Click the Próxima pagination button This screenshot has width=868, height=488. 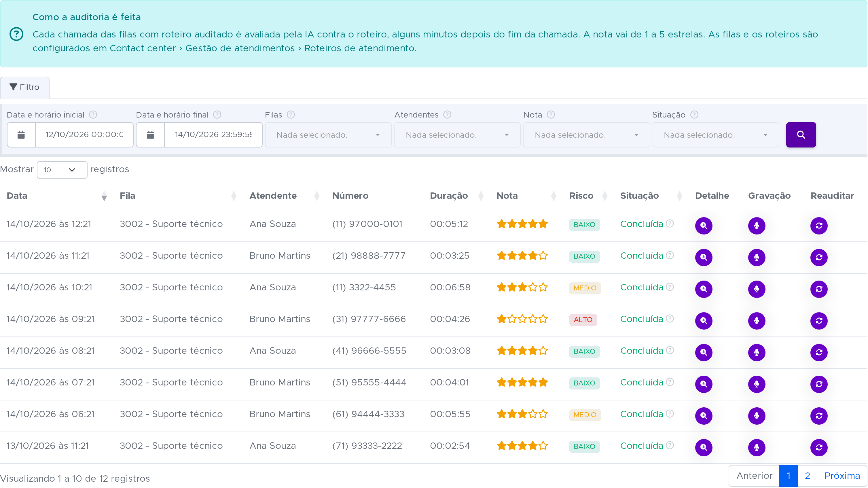click(842, 476)
